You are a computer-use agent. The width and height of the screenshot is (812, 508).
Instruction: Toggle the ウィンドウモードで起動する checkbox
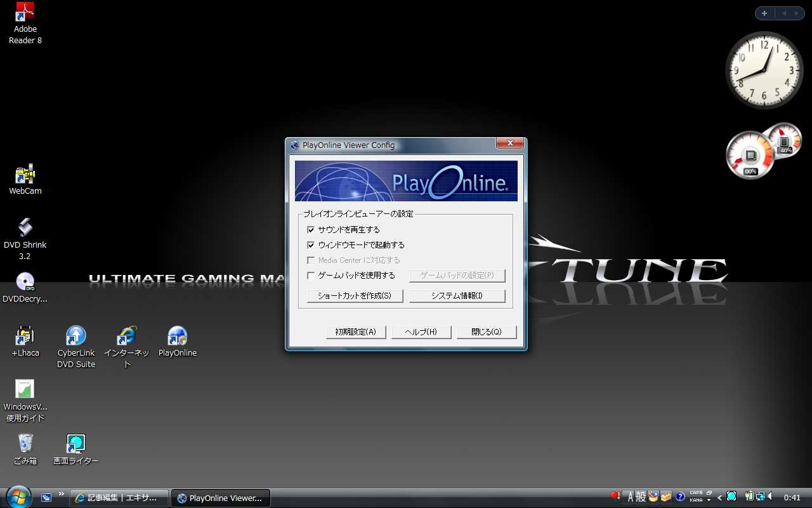click(311, 244)
